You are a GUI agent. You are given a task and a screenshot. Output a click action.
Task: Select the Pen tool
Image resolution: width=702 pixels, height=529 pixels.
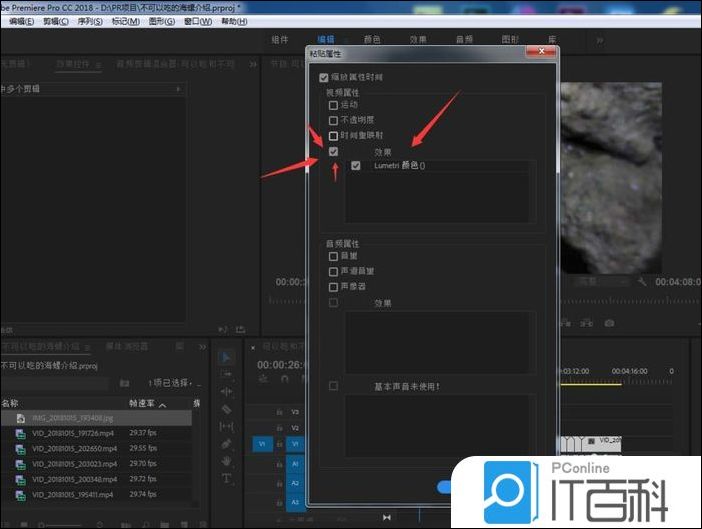(226, 444)
